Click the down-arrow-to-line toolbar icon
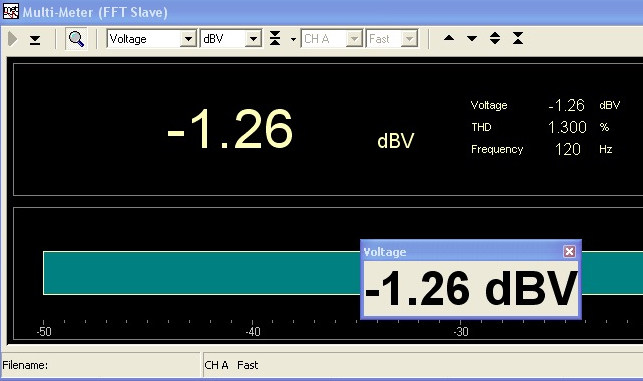The image size is (643, 381). 35,40
